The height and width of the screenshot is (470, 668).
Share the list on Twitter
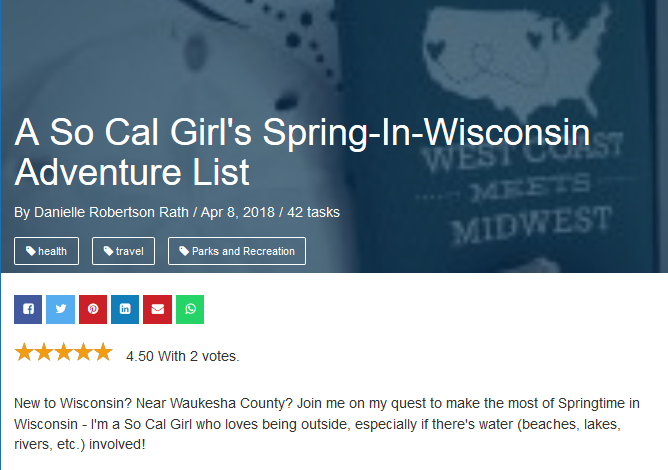(x=60, y=309)
